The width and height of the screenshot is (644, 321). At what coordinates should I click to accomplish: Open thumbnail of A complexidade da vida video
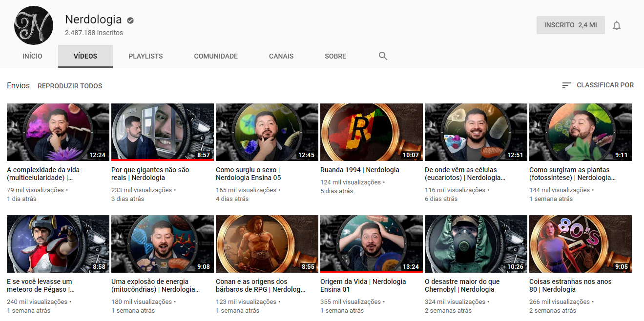click(58, 132)
